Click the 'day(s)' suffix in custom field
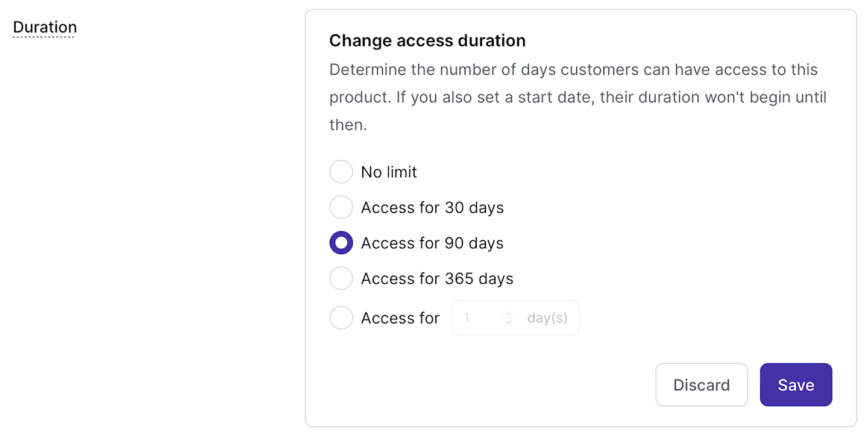Viewport: 868px width, 438px height. [x=547, y=318]
